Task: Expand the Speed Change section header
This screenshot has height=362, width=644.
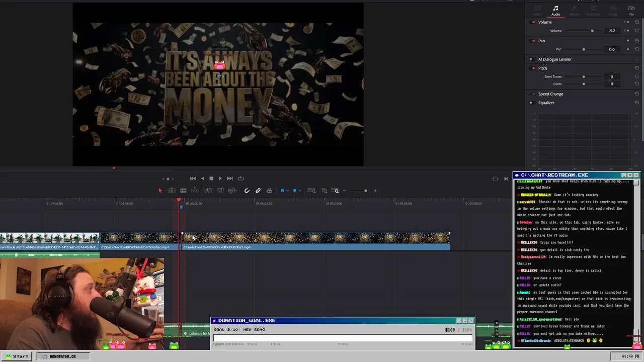Action: [550, 94]
